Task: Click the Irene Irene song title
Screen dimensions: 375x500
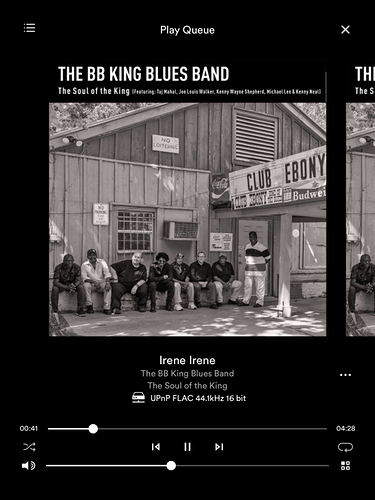Action: pyautogui.click(x=187, y=360)
